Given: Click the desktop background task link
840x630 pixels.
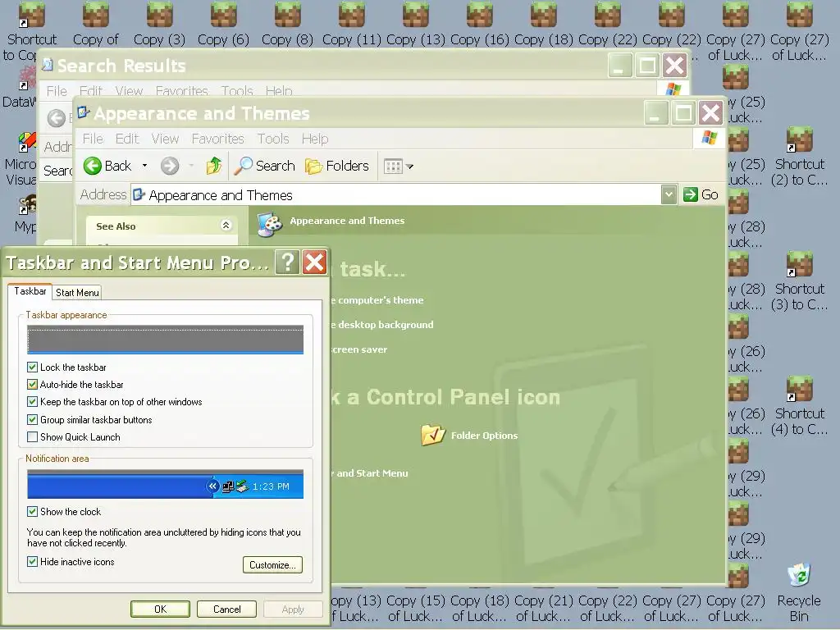Looking at the screenshot, I should coord(382,325).
